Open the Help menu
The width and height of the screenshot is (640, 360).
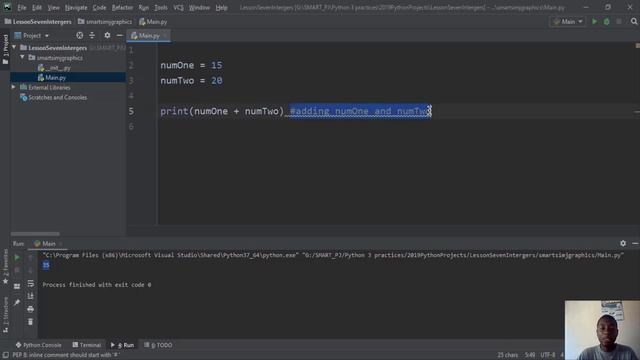[222, 8]
